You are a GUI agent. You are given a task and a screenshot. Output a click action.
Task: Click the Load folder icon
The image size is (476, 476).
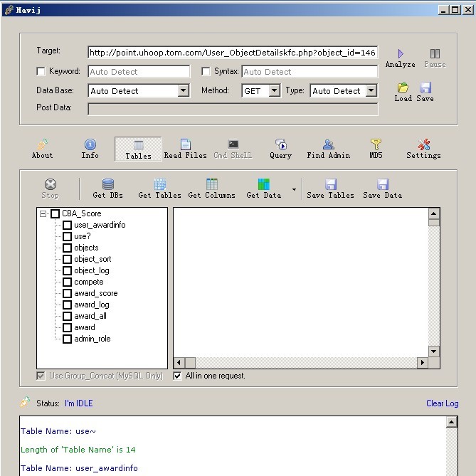pos(403,88)
